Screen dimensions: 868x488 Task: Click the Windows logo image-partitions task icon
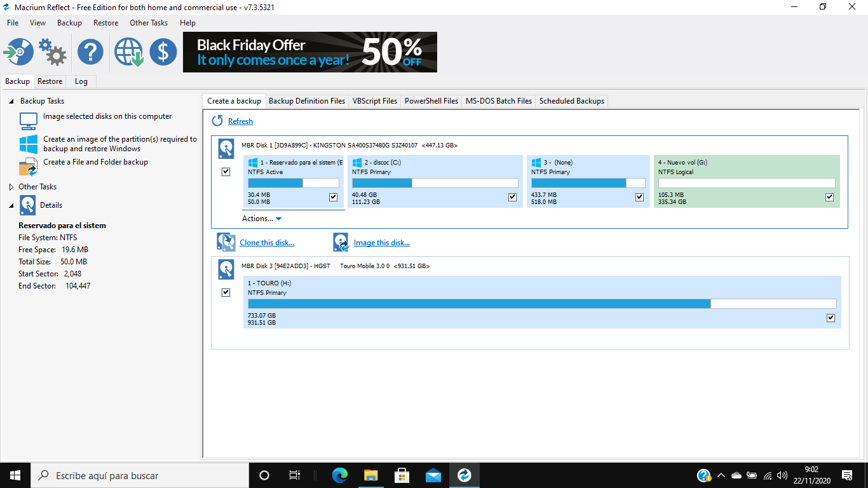(x=28, y=144)
